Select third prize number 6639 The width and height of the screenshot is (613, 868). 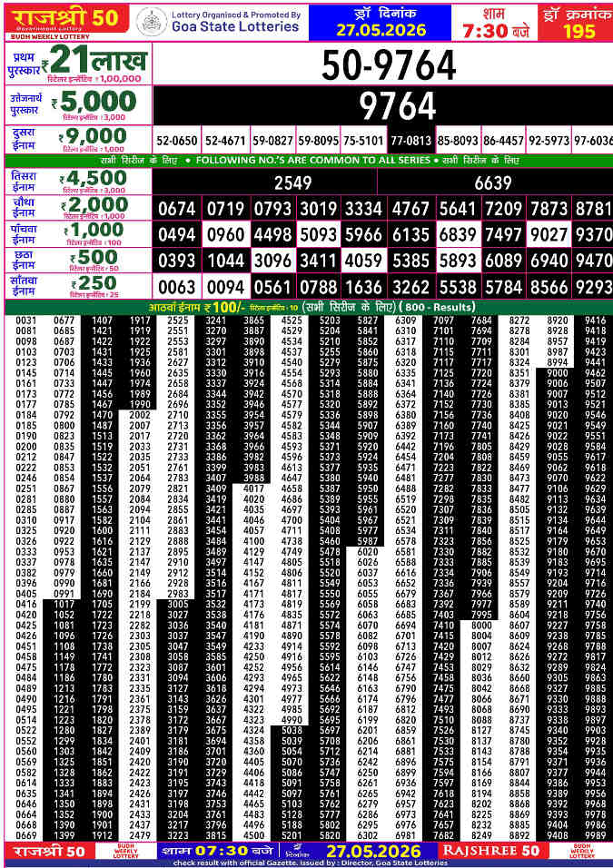click(x=493, y=182)
